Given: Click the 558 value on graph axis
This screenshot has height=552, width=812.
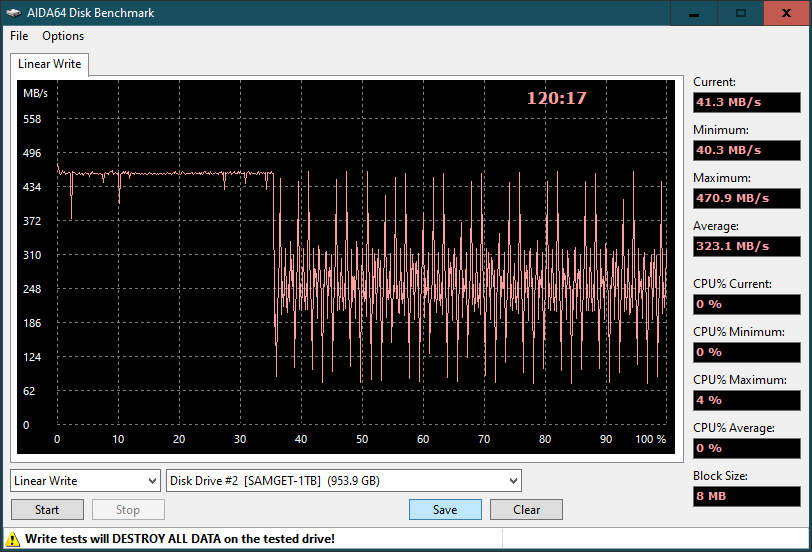Looking at the screenshot, I should [x=32, y=119].
